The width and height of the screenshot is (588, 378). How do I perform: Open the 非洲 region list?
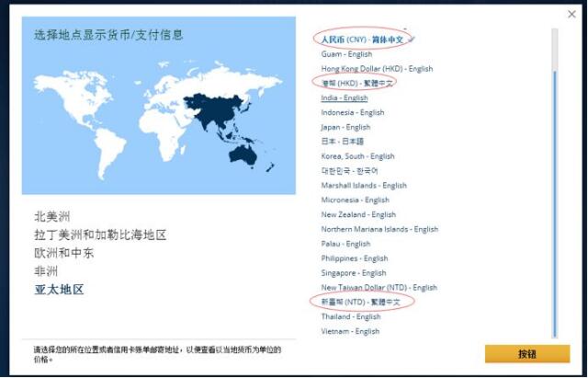tap(45, 271)
